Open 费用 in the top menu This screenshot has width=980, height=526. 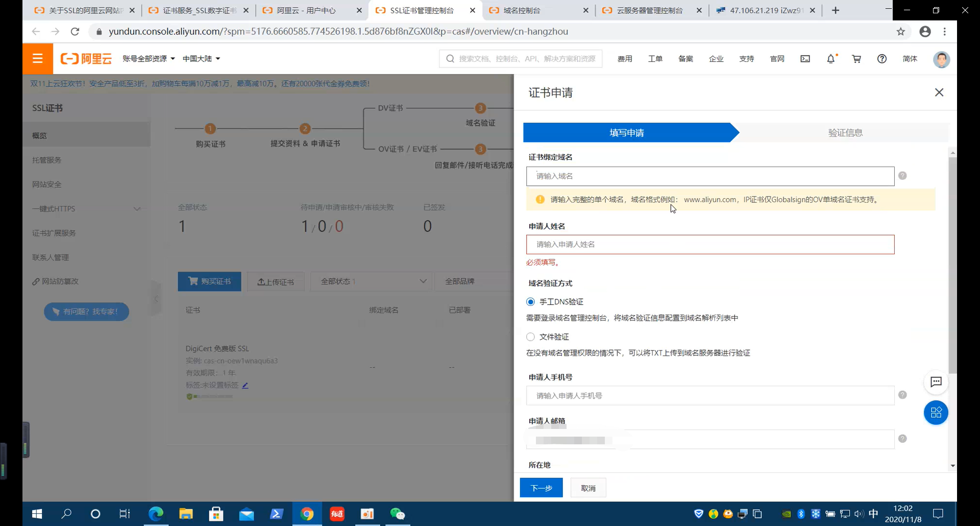coord(625,59)
